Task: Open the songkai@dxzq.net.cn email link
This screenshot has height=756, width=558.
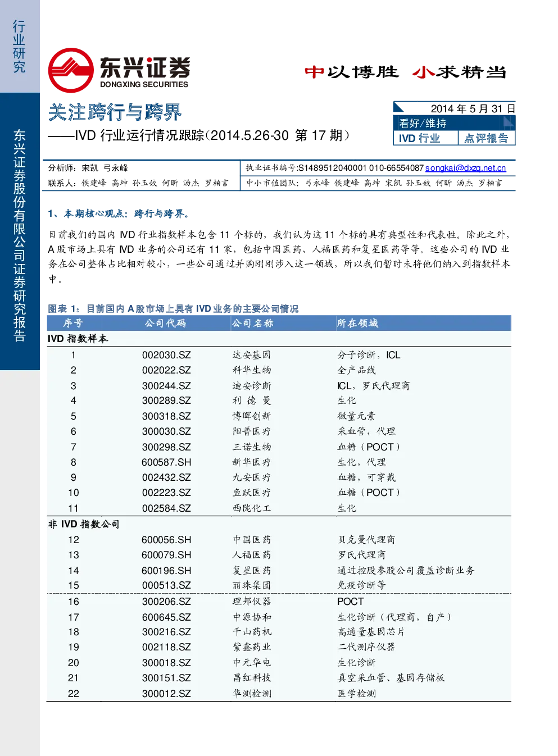Action: click(465, 168)
